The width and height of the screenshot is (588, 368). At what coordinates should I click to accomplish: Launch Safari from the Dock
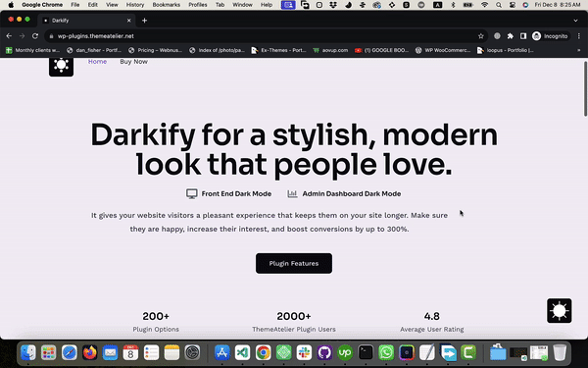(x=70, y=352)
